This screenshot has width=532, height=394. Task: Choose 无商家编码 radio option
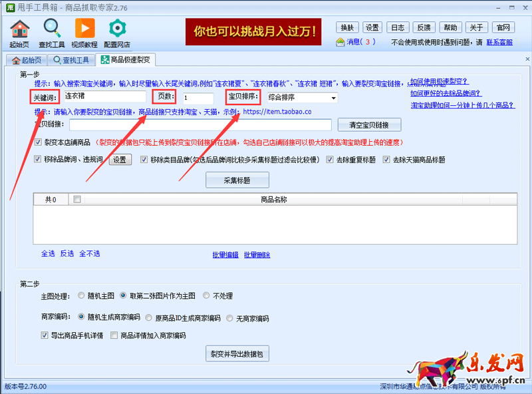[x=230, y=318]
